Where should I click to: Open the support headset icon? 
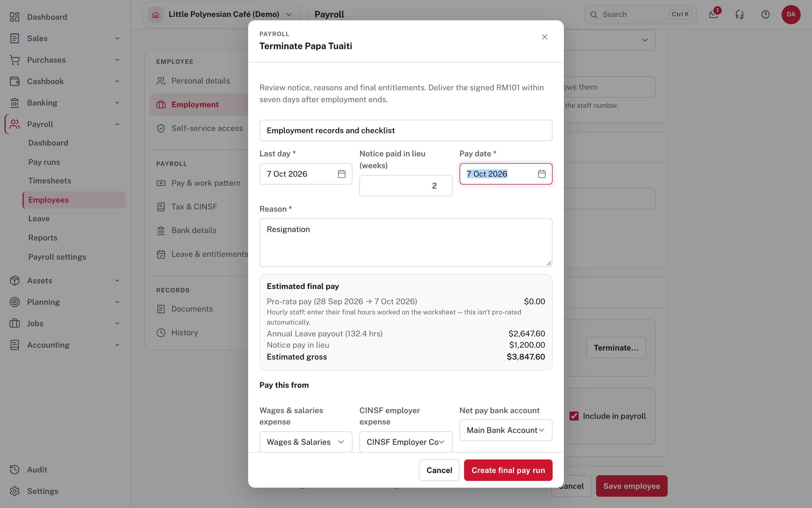click(x=740, y=14)
